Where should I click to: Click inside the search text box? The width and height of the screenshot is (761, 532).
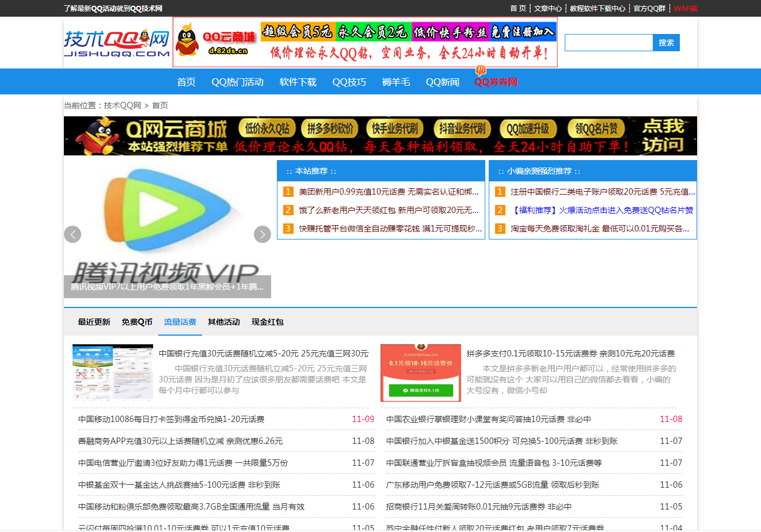pyautogui.click(x=608, y=43)
